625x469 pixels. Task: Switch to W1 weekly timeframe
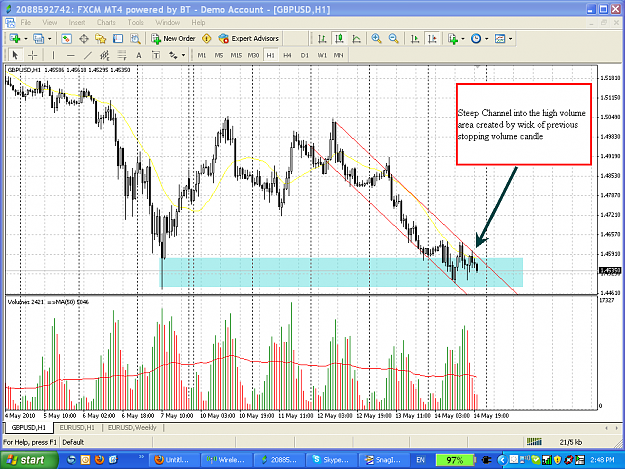pyautogui.click(x=322, y=55)
